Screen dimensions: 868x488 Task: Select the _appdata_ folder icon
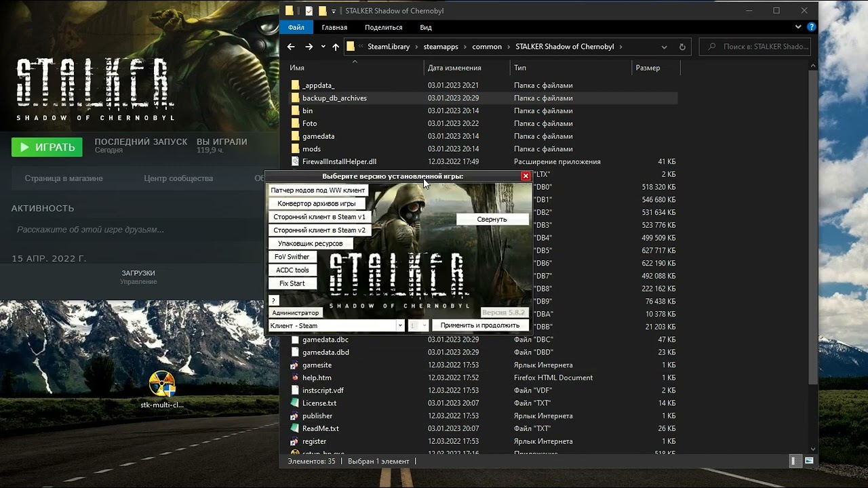(x=295, y=85)
